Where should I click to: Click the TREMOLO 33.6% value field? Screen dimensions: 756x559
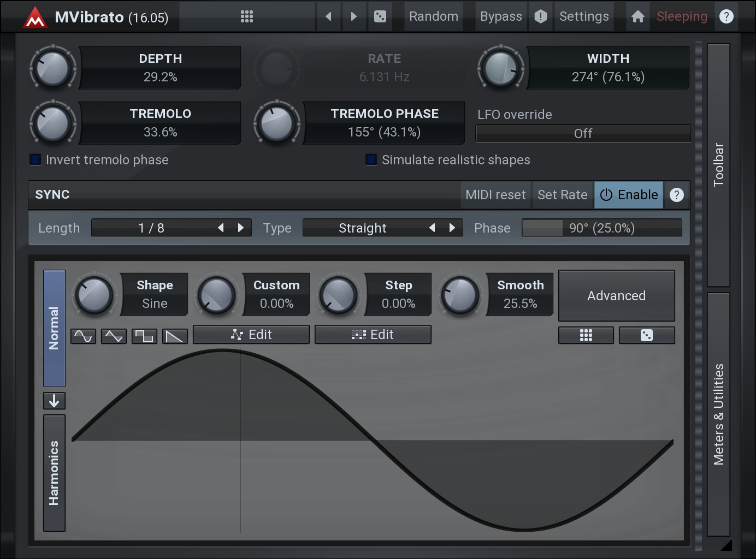tap(161, 123)
